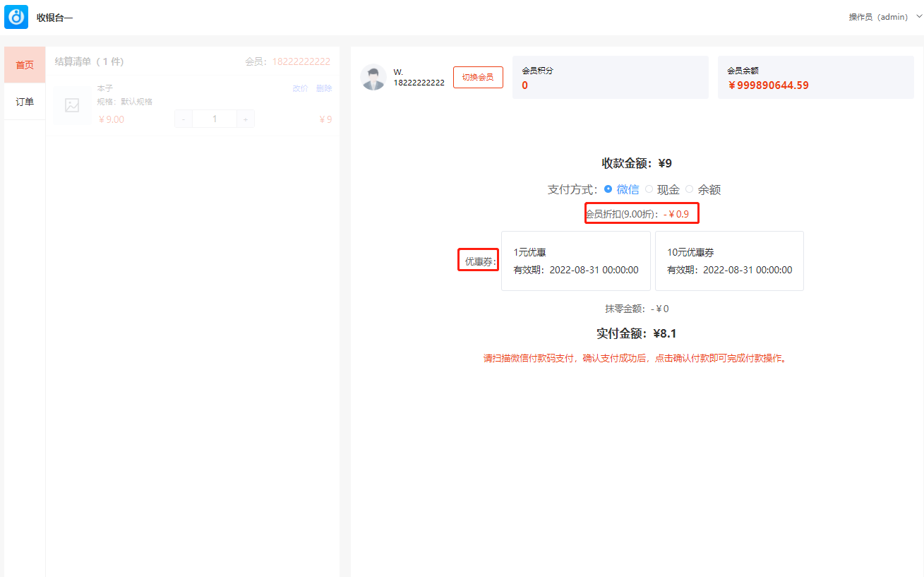Select the 10元优惠券 coupon card
Screen dimensions: 924x577
pos(729,261)
